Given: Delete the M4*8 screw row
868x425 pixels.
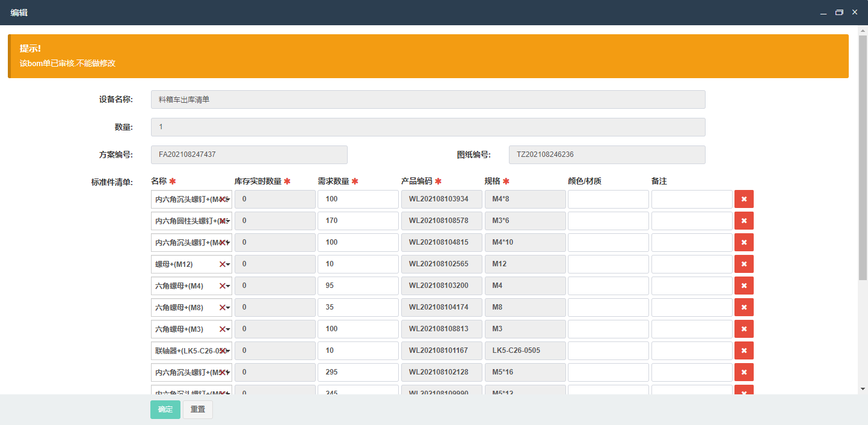Looking at the screenshot, I should pyautogui.click(x=743, y=199).
